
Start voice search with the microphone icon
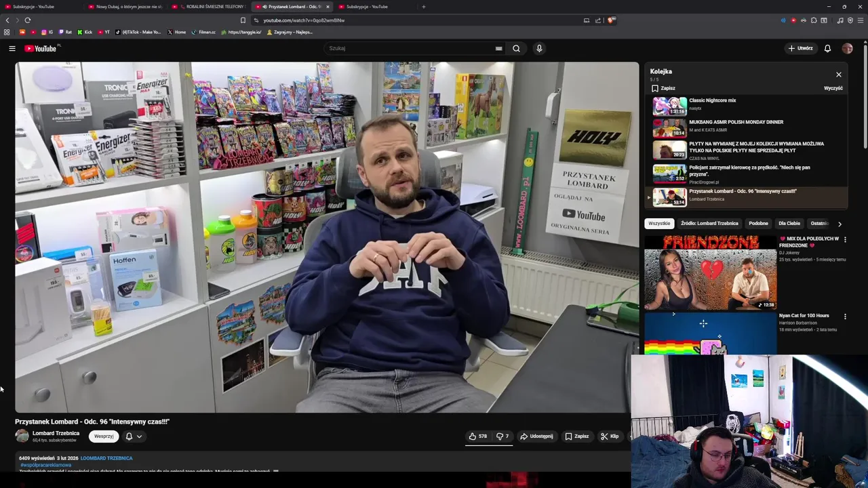coord(539,48)
